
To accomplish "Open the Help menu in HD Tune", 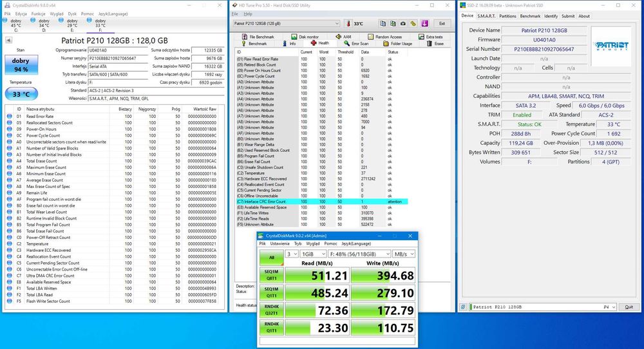I will [248, 14].
